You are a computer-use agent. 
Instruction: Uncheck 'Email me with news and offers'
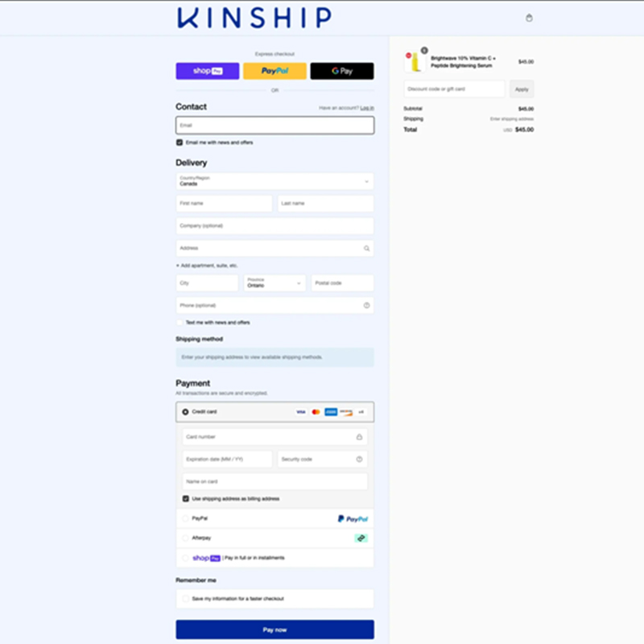179,141
